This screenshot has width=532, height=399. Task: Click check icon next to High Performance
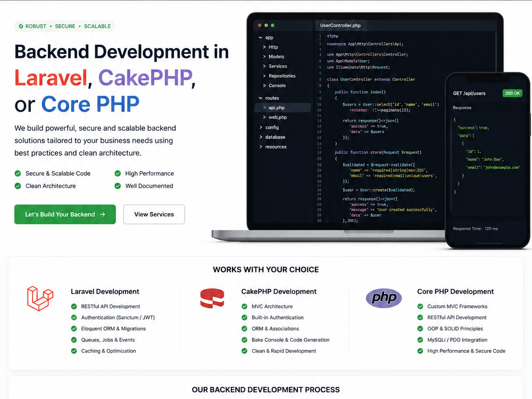click(118, 173)
